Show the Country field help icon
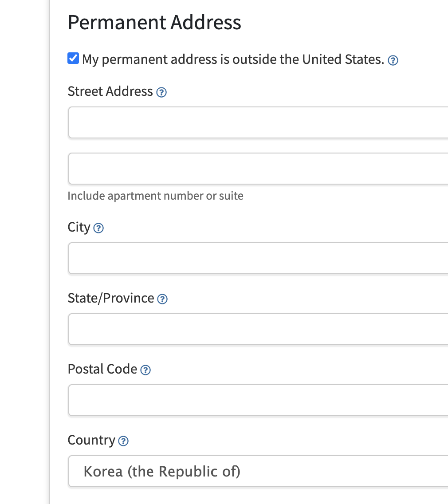 (124, 441)
